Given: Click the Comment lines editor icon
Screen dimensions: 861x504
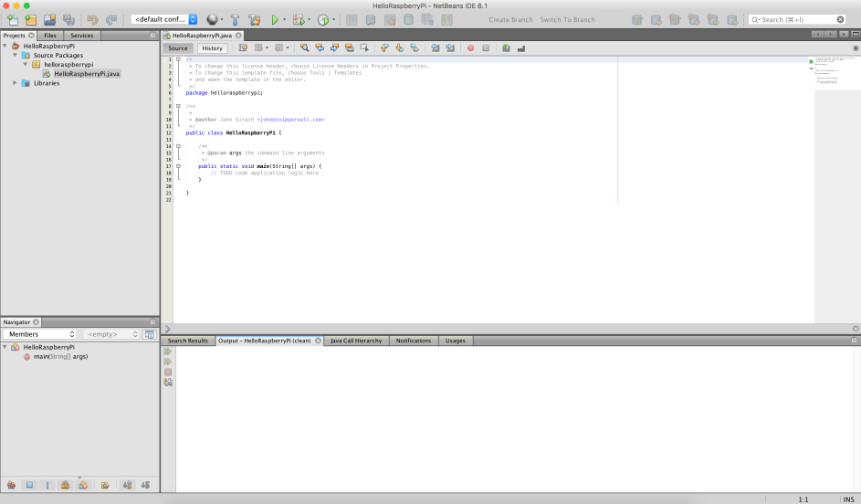Looking at the screenshot, I should click(506, 48).
